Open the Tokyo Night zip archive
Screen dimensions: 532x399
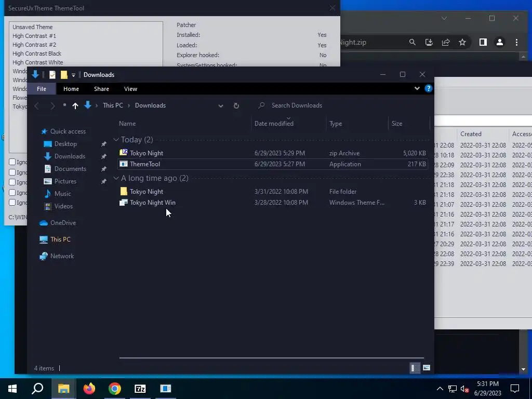(146, 153)
